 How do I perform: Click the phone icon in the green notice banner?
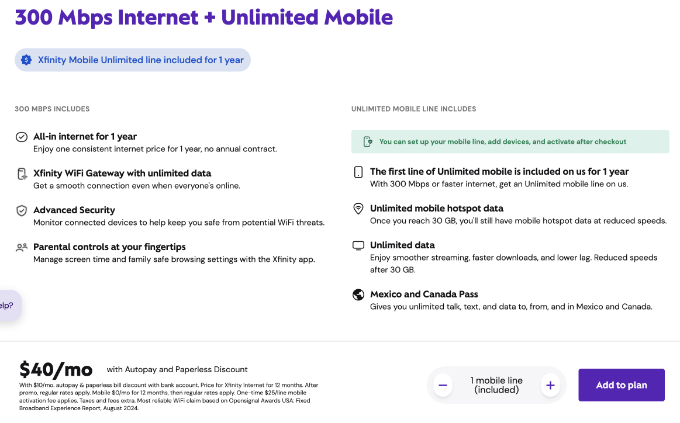[367, 141]
